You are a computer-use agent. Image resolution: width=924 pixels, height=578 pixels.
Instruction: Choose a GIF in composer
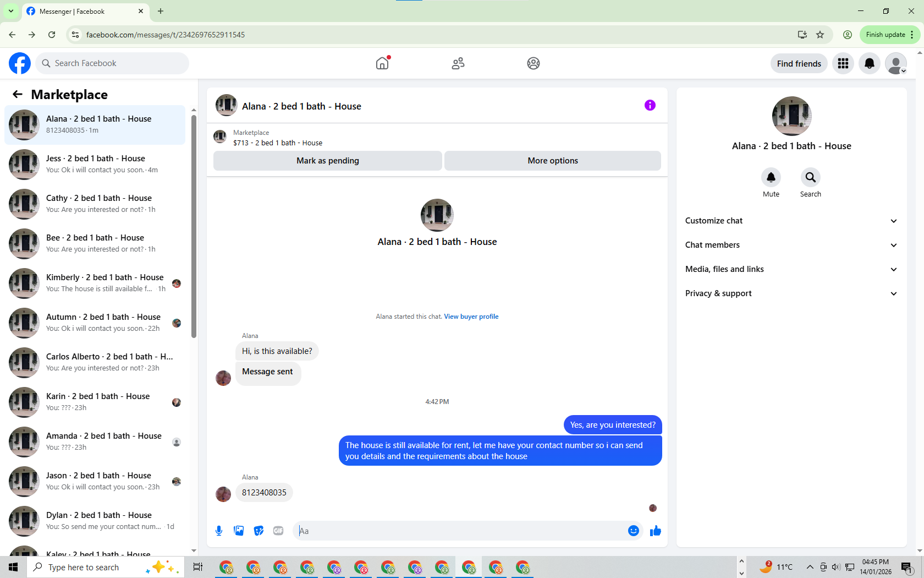(278, 531)
